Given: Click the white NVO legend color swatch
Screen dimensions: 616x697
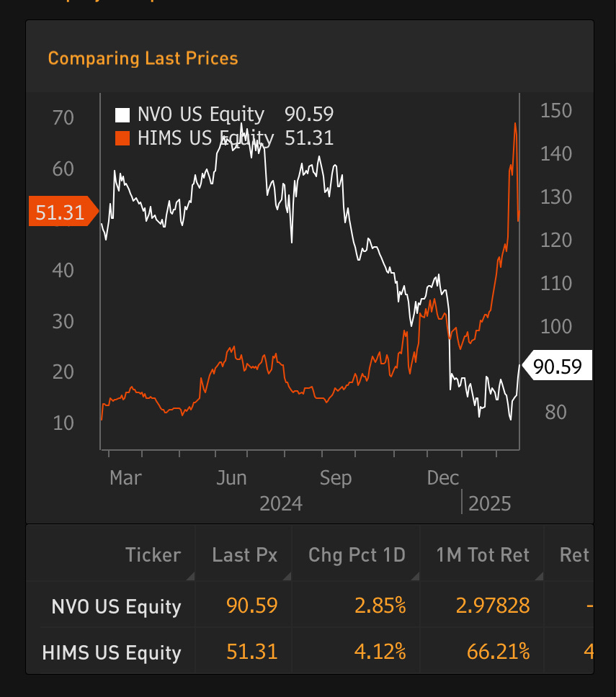Looking at the screenshot, I should point(122,114).
